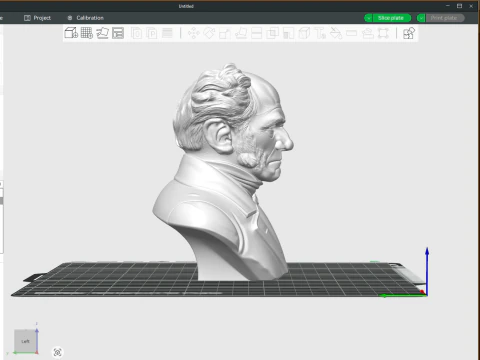
Task: Click the Arrange all objects icon
Action: coord(118,33)
